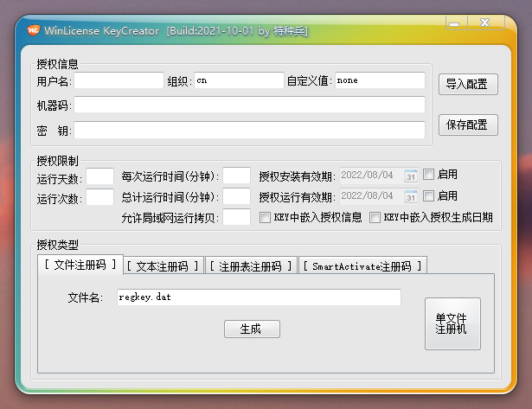Click the 每次运行时间(分钟) input box
This screenshot has height=409, width=532.
[236, 176]
